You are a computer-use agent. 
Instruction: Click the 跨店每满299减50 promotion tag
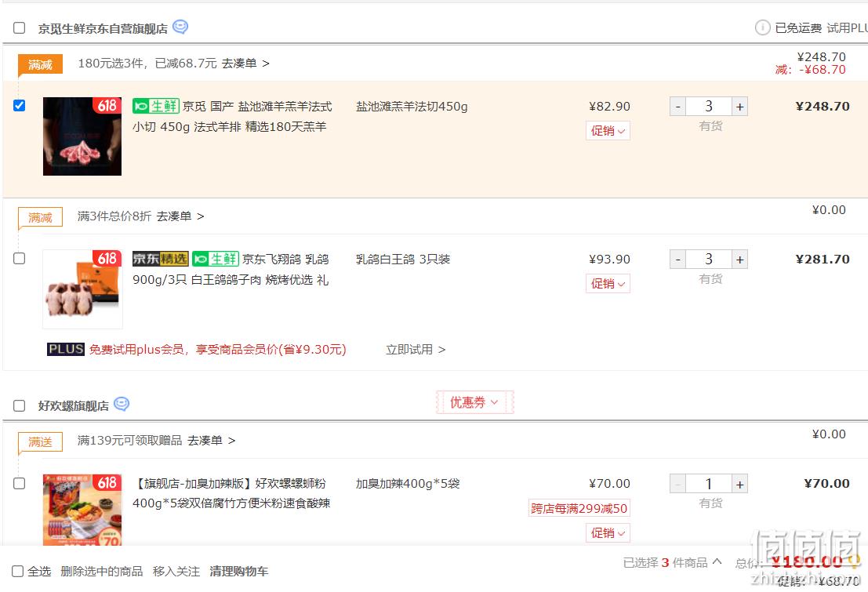tap(579, 508)
